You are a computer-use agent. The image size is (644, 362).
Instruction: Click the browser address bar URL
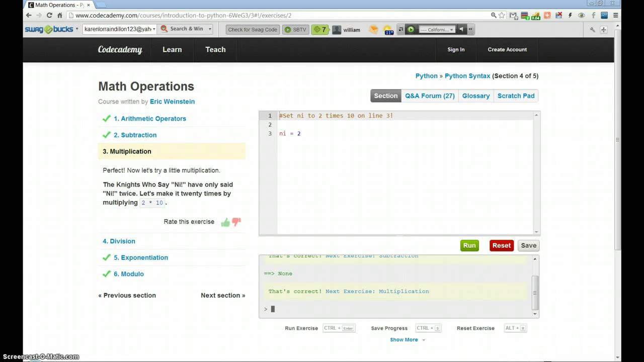click(183, 16)
